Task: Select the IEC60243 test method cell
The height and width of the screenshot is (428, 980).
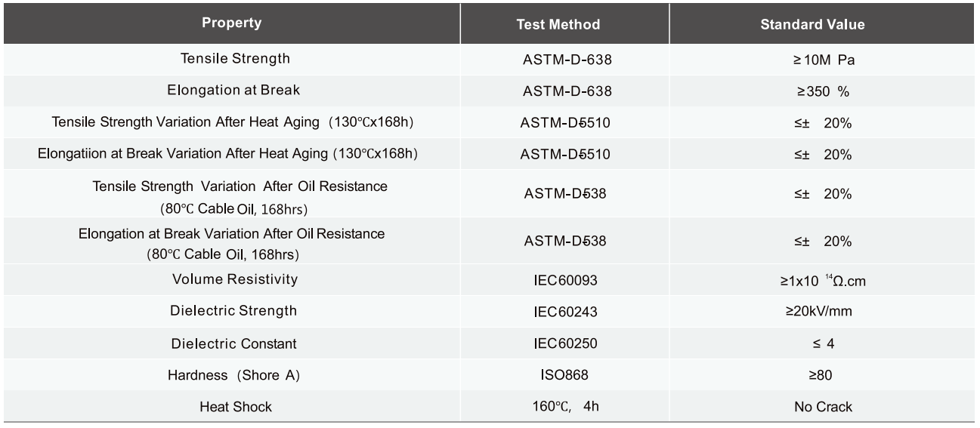Action: [565, 311]
